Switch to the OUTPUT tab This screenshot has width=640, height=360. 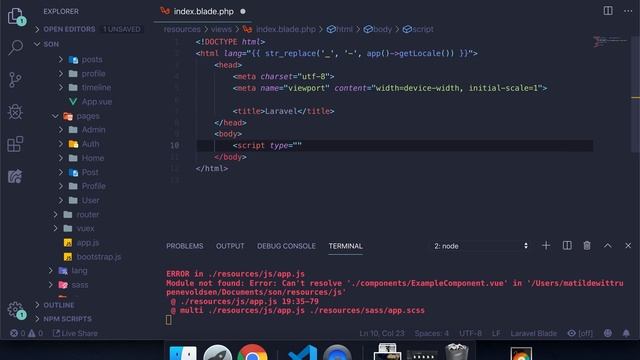(230, 246)
